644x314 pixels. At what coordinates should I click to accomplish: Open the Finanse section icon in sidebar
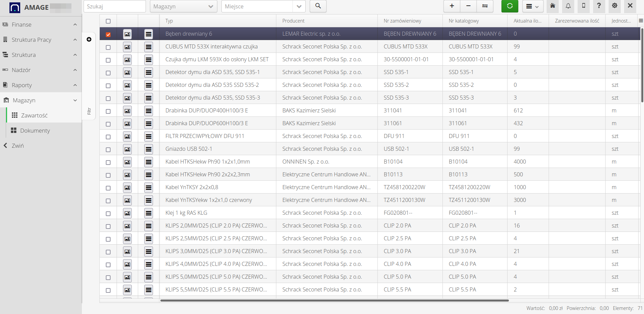click(5, 24)
